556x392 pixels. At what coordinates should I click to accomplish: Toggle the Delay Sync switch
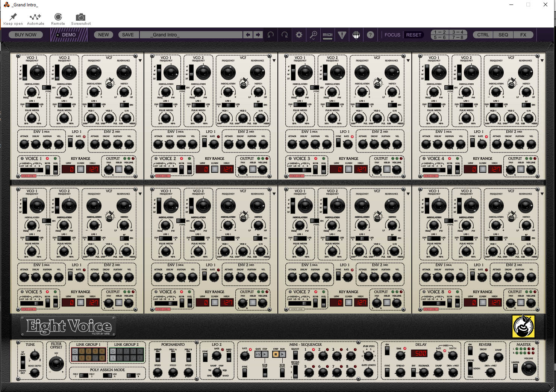coord(387,372)
